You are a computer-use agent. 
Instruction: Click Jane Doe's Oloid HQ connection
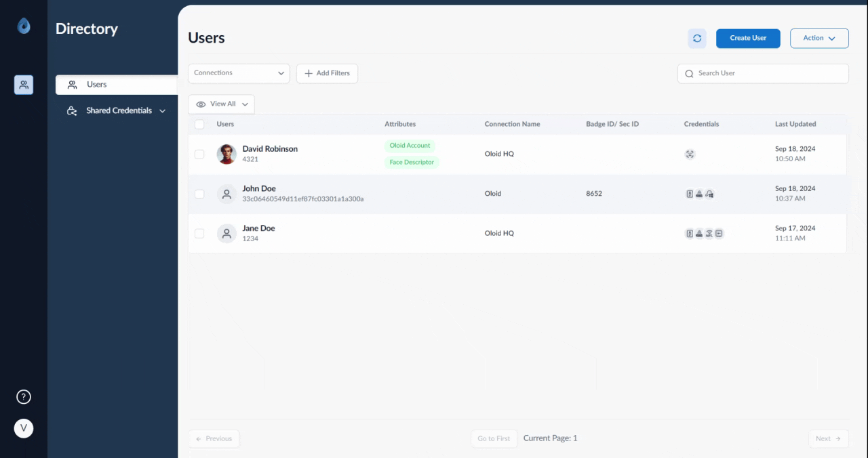(499, 233)
